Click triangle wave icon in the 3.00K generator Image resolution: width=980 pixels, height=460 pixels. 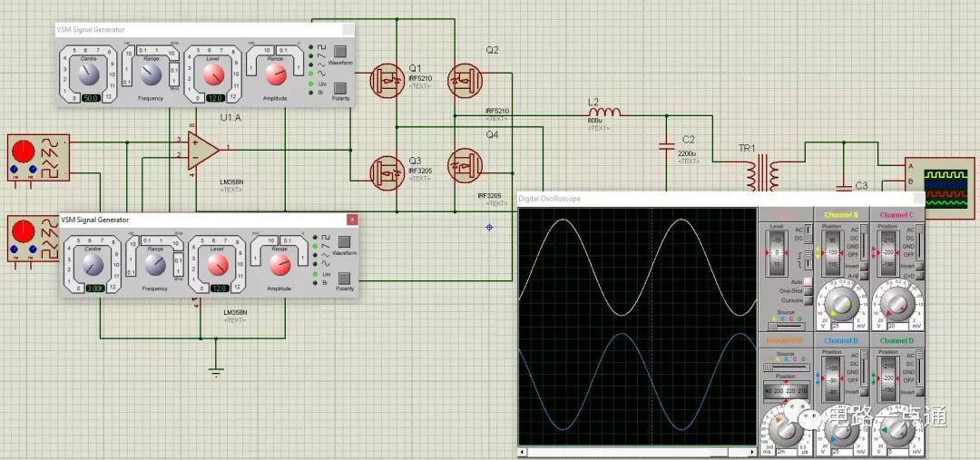click(x=325, y=256)
